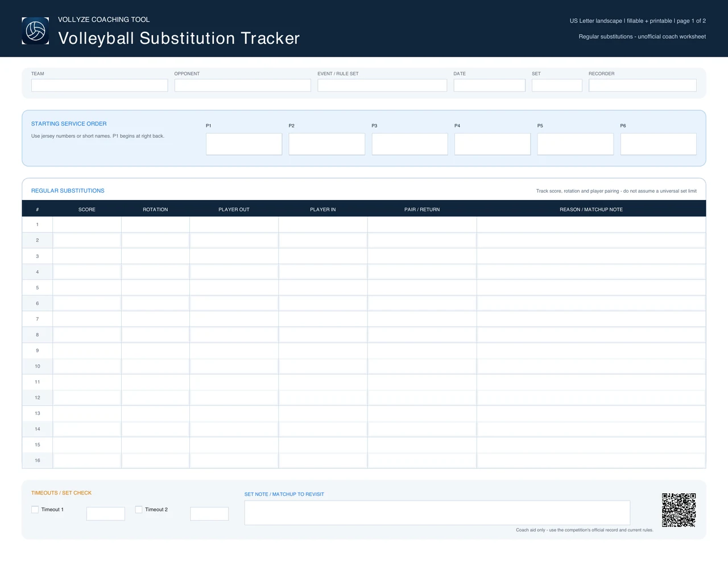Click the 'Use jersey numbers or short names' hint
Image resolution: width=728 pixels, height=562 pixels.
pyautogui.click(x=98, y=136)
